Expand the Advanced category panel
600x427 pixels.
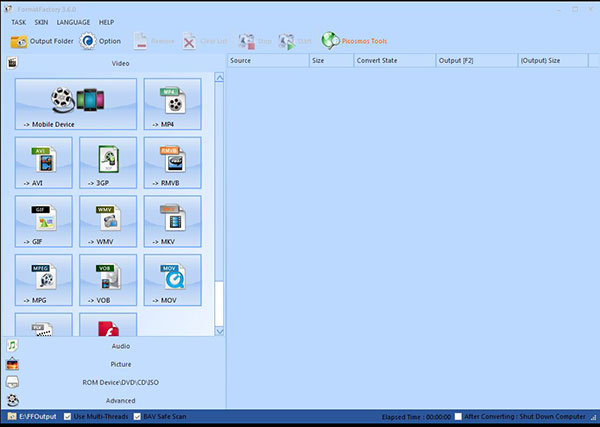tap(113, 401)
